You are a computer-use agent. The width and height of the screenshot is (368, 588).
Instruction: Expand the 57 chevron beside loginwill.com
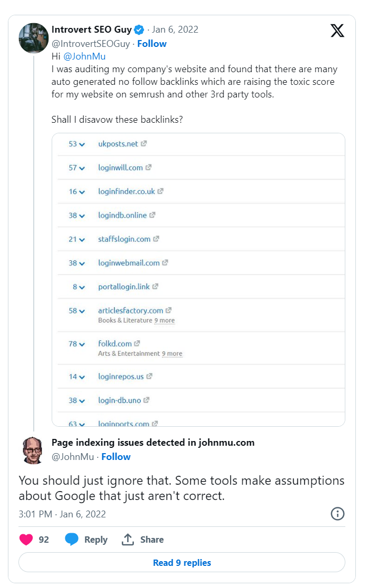pyautogui.click(x=82, y=169)
